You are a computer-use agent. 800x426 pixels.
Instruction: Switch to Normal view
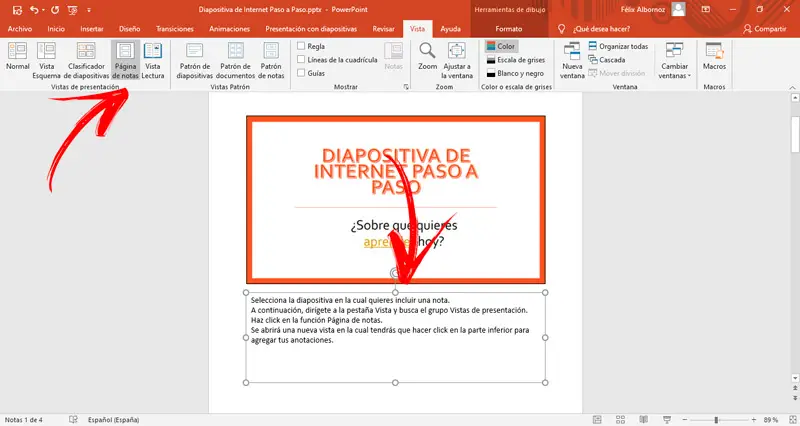click(17, 56)
